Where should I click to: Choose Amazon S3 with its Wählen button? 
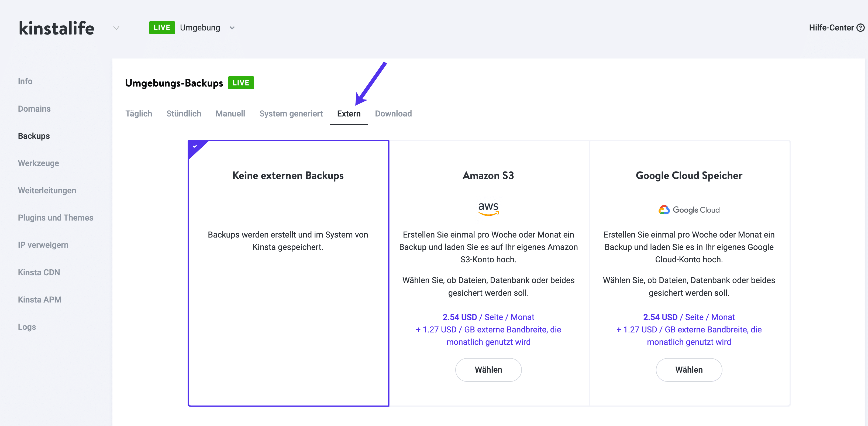coord(488,370)
